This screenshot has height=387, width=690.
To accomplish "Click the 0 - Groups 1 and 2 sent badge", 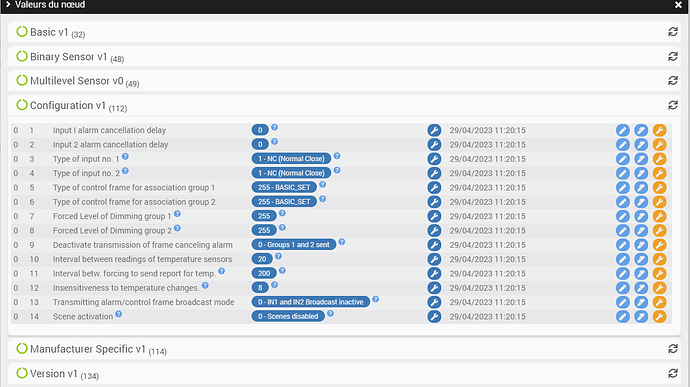I will click(x=294, y=245).
